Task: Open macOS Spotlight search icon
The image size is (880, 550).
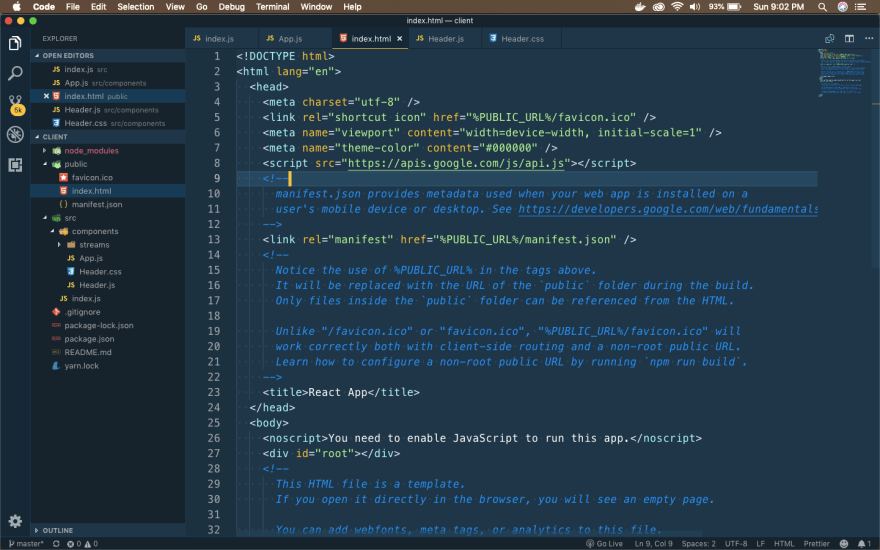Action: coord(822,7)
